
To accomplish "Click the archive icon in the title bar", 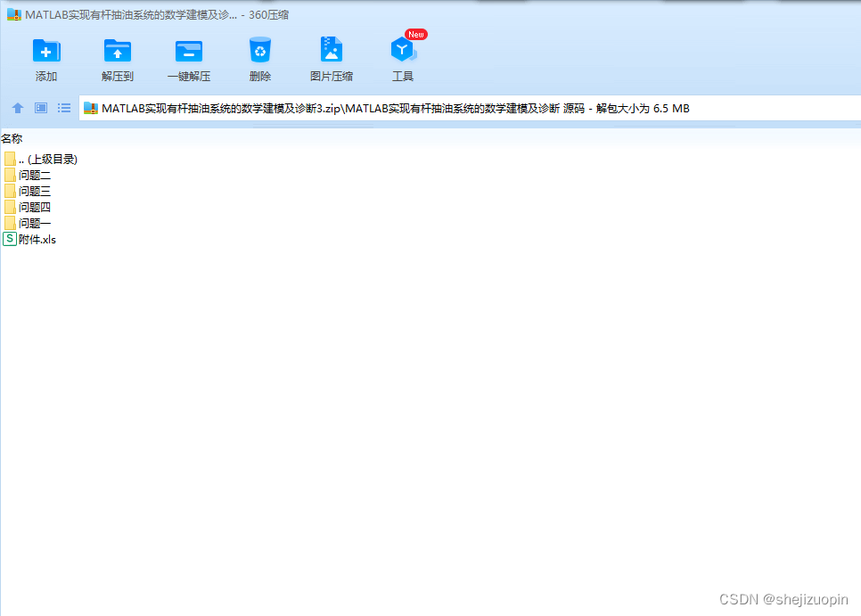I will (13, 15).
